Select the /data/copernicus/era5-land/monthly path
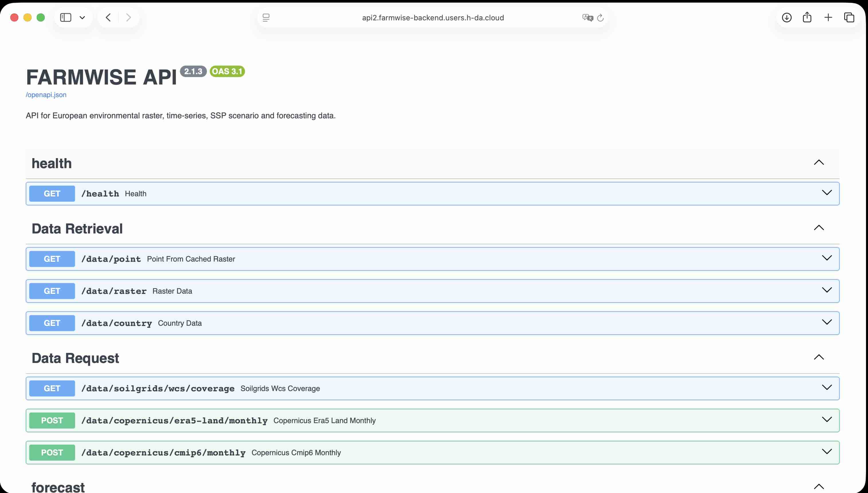Screen dimensions: 868x493 [x=175, y=421]
